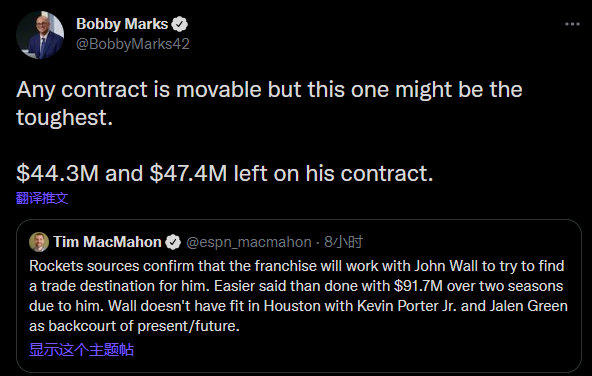The height and width of the screenshot is (376, 592).
Task: Open the Tim MacMahon name in quoted tweet
Action: (x=107, y=242)
